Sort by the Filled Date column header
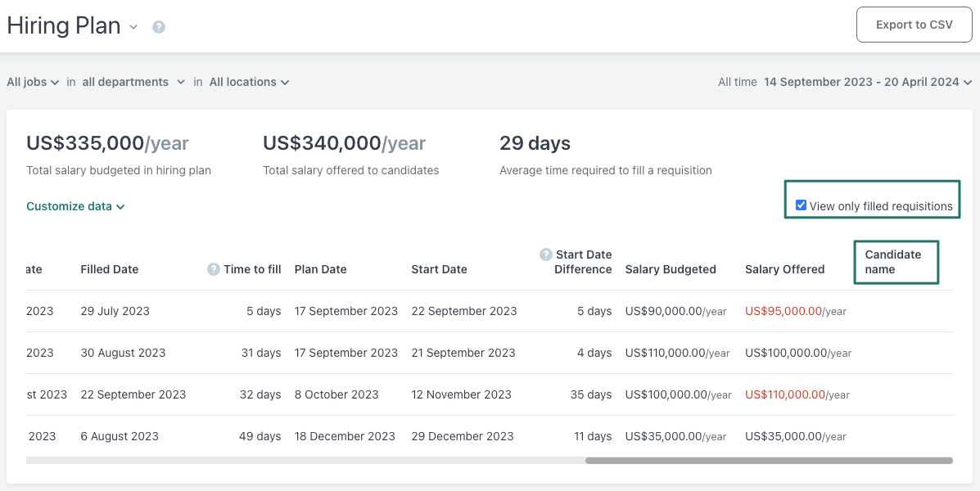Viewport: 980px width, 491px height. [x=110, y=269]
